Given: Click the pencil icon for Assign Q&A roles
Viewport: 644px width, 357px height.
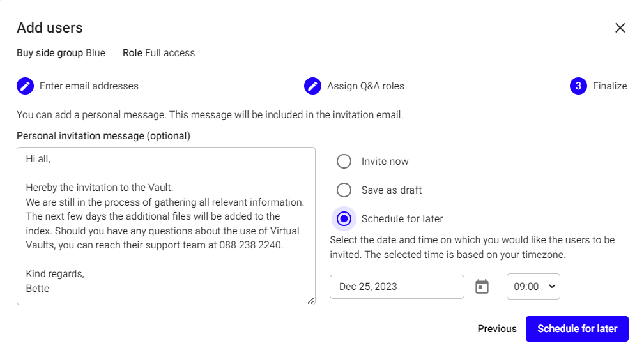Looking at the screenshot, I should (x=312, y=86).
